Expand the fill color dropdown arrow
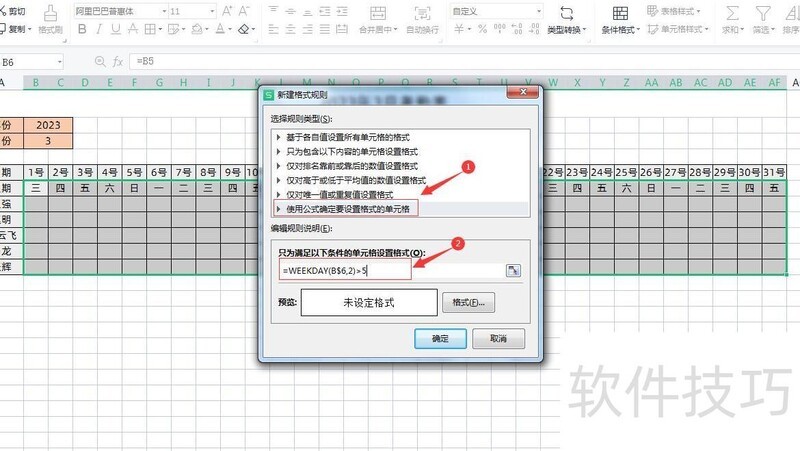The height and width of the screenshot is (451, 800). click(x=206, y=29)
